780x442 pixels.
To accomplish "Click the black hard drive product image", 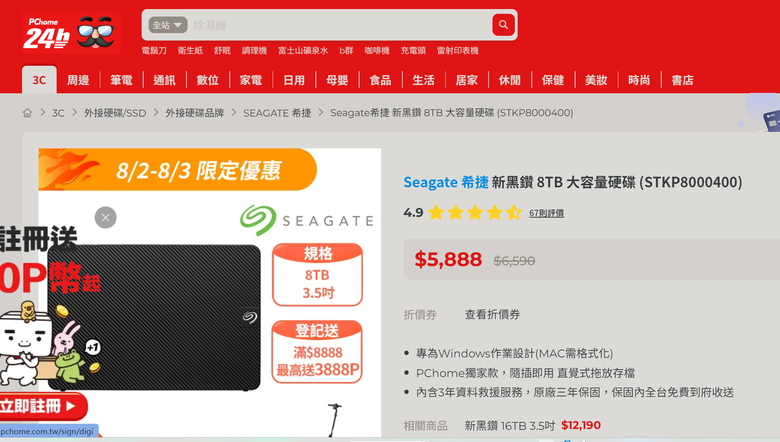I will 154,317.
